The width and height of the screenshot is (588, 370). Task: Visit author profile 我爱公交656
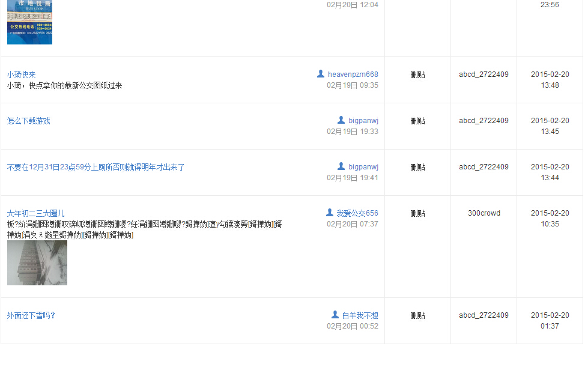[357, 213]
